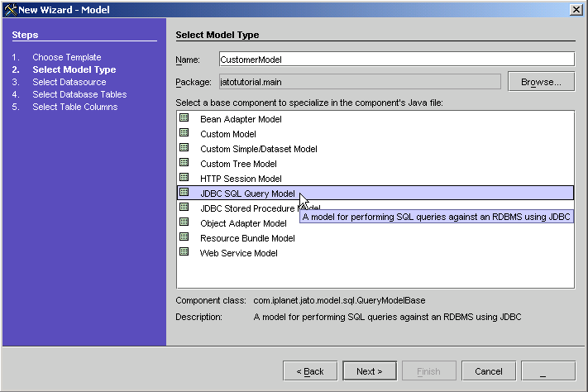
Task: Click the unlabeled button beside Cancel
Action: pos(548,371)
